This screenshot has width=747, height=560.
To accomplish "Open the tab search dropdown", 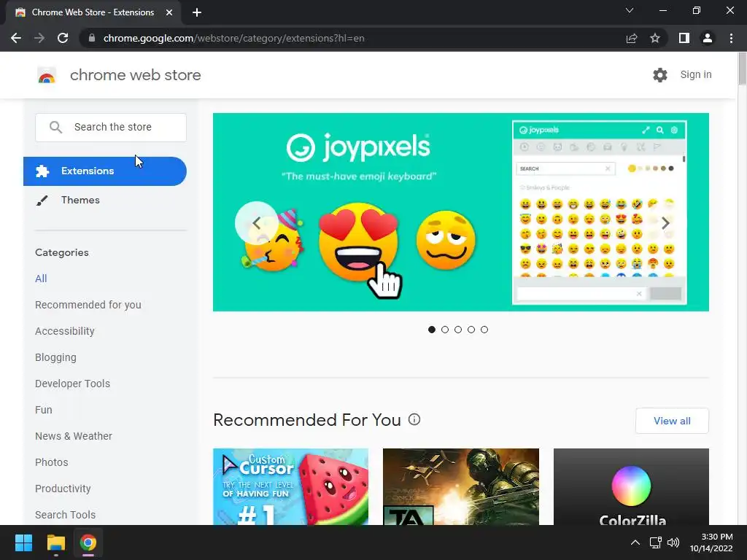I will click(630, 10).
